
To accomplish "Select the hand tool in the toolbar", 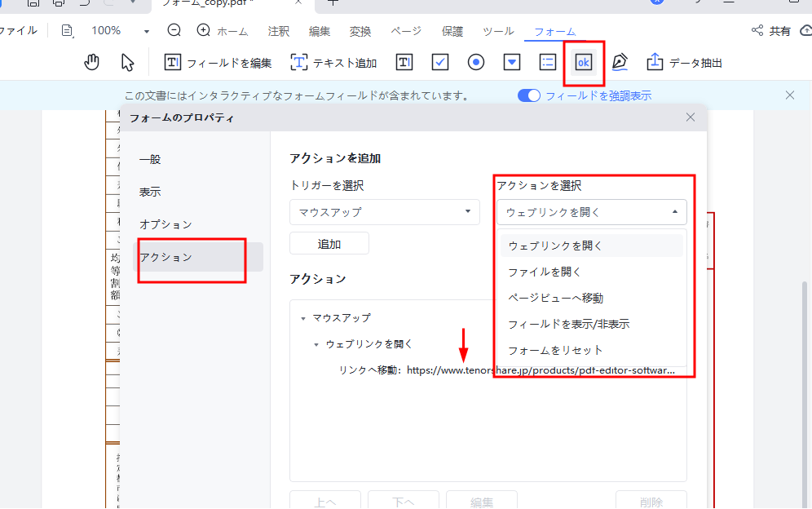I will 92,61.
